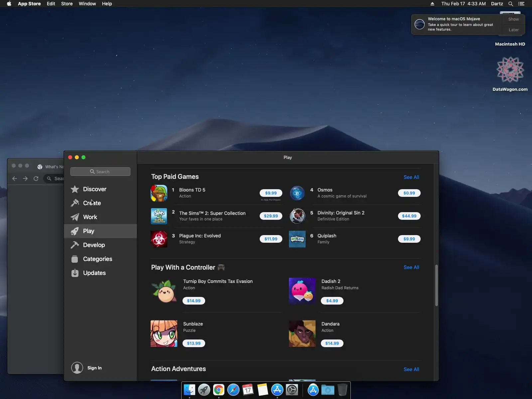Screen dimensions: 532x399
Task: Open Spotlight search in the menu bar
Action: click(x=511, y=4)
